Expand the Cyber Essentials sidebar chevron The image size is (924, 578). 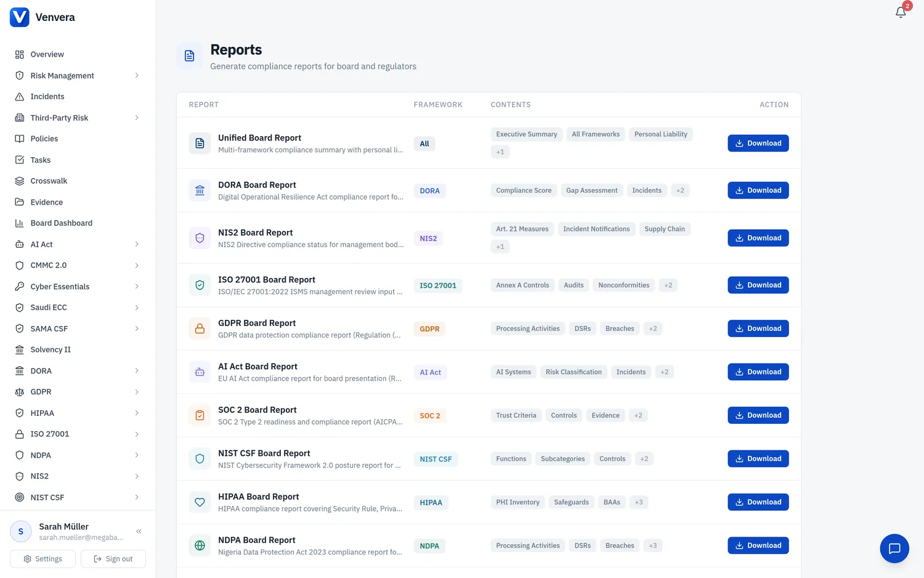click(137, 287)
